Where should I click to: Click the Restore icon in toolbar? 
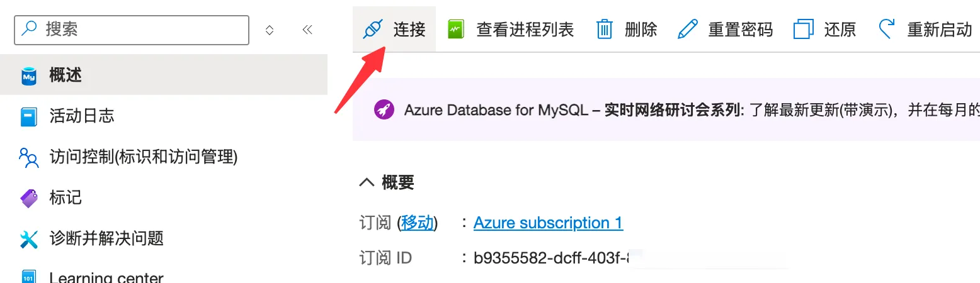[x=803, y=29]
